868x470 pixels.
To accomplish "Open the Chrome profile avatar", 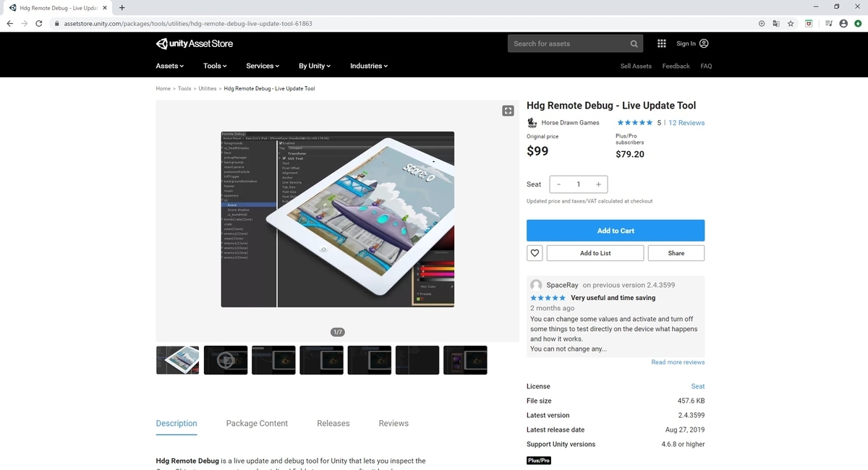I will (843, 23).
